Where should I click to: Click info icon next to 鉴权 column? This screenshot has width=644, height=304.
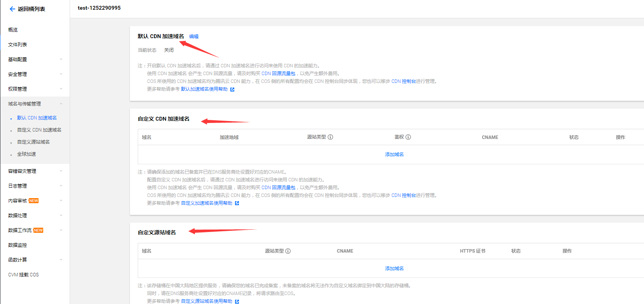coord(408,137)
